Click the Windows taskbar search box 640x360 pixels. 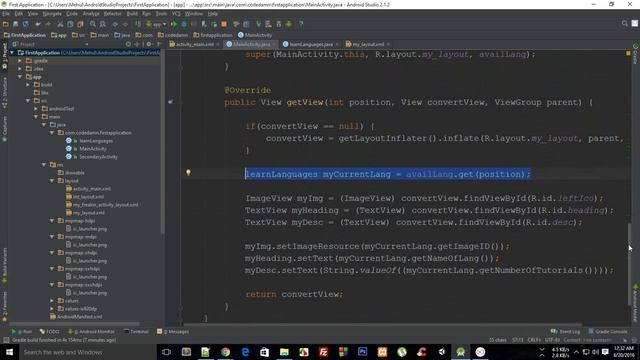[87, 352]
